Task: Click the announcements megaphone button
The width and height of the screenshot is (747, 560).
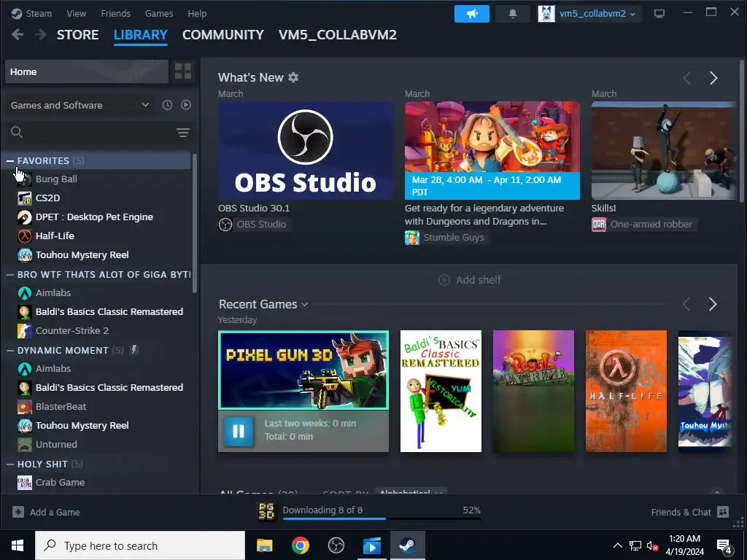Action: pyautogui.click(x=472, y=14)
